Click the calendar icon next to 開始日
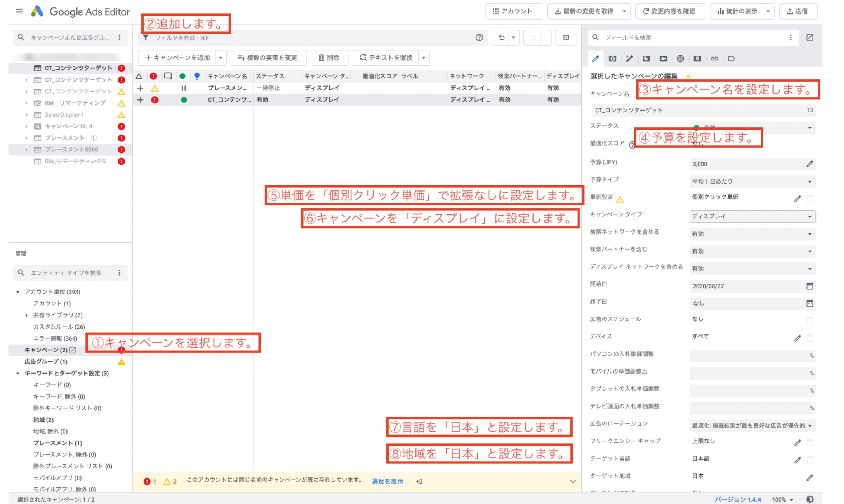This screenshot has width=844, height=504. click(811, 286)
